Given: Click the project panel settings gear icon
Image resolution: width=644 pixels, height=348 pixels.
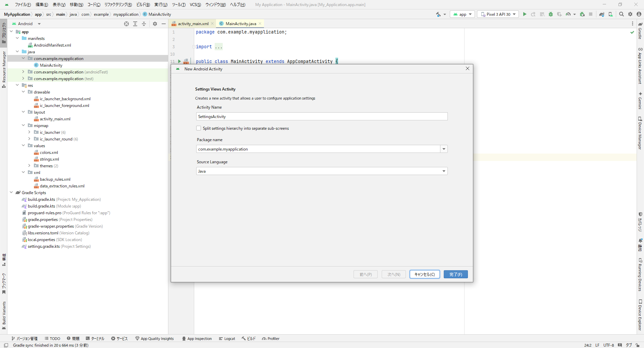Looking at the screenshot, I should pyautogui.click(x=155, y=24).
